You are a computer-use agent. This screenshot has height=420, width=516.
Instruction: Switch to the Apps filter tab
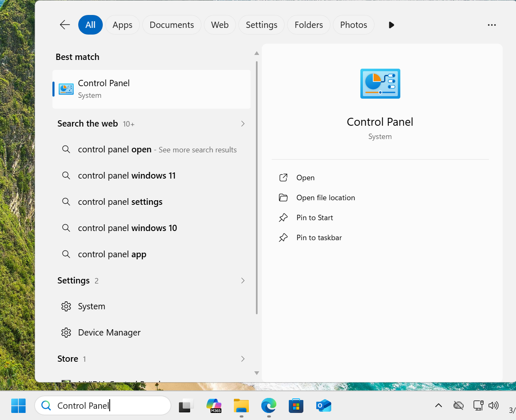tap(122, 25)
